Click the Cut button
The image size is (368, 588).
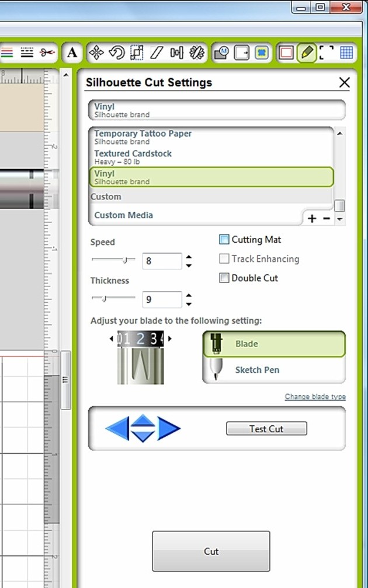[x=211, y=551]
